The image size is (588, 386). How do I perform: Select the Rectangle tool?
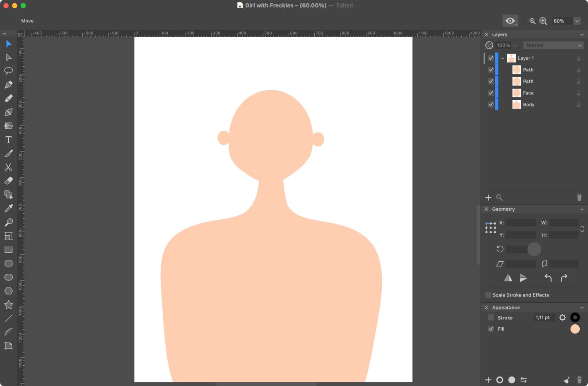click(x=8, y=250)
